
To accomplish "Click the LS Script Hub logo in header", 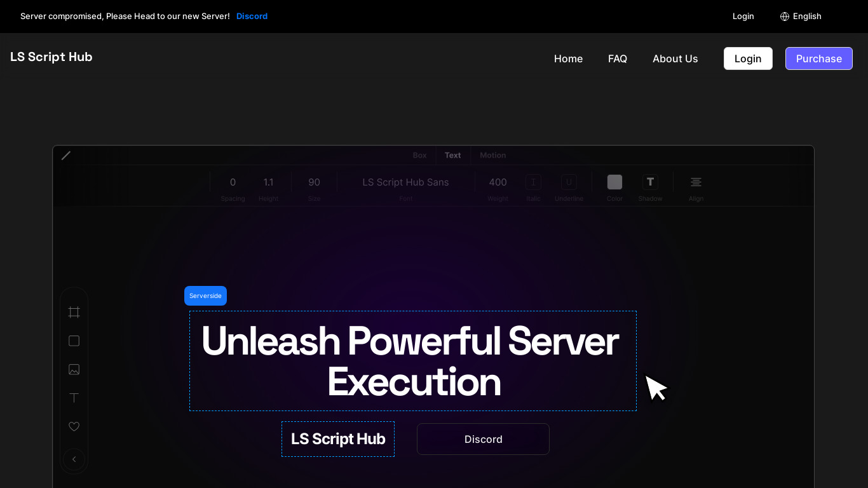I will point(51,57).
